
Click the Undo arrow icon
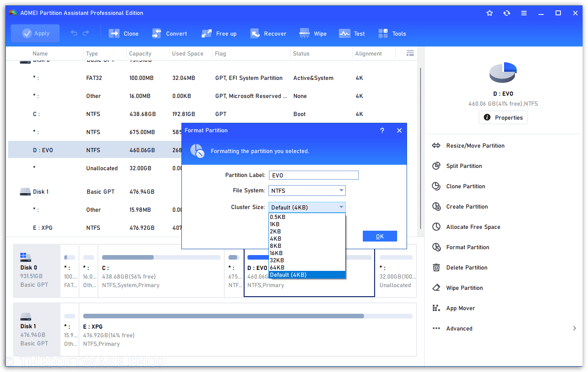(x=74, y=33)
